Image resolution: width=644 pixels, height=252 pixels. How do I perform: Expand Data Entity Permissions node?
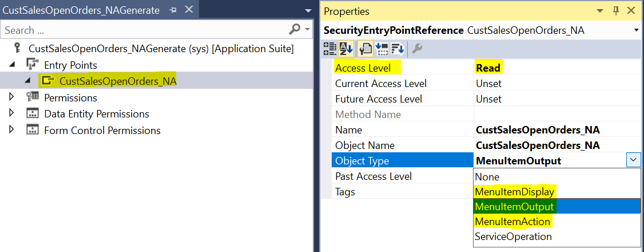[13, 114]
